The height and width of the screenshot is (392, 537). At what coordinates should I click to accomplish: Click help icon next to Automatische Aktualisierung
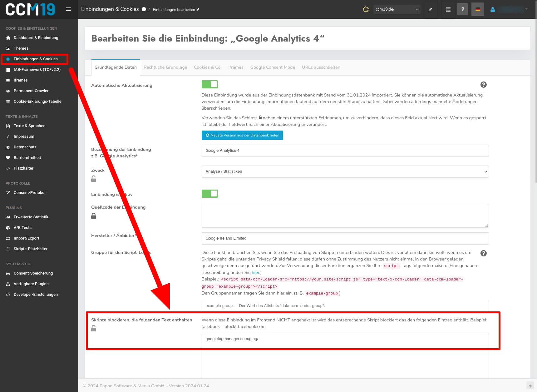483,85
